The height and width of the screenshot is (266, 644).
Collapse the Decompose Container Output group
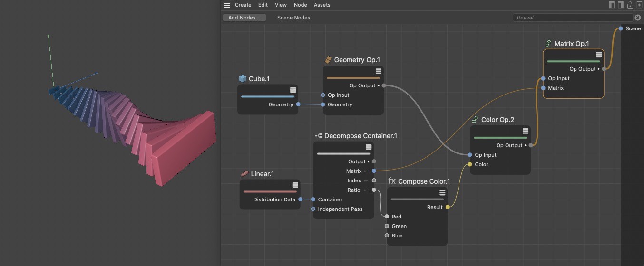368,161
